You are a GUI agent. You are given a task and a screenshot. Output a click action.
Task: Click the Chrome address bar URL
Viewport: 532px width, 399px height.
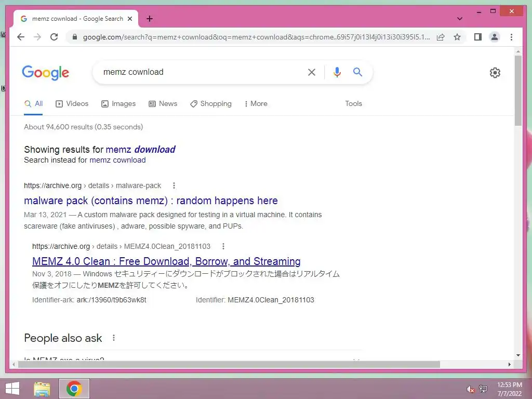[x=256, y=37]
